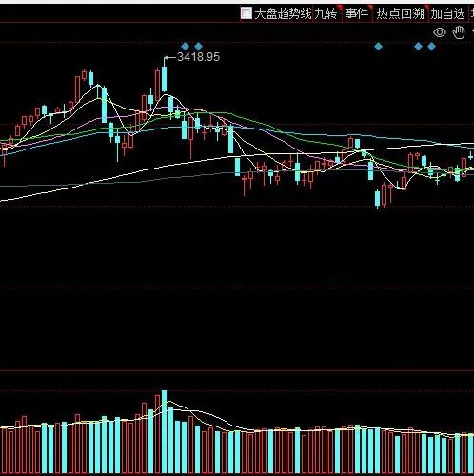474x476 pixels.
Task: Click the last blue diamond event marker
Action: [431, 47]
